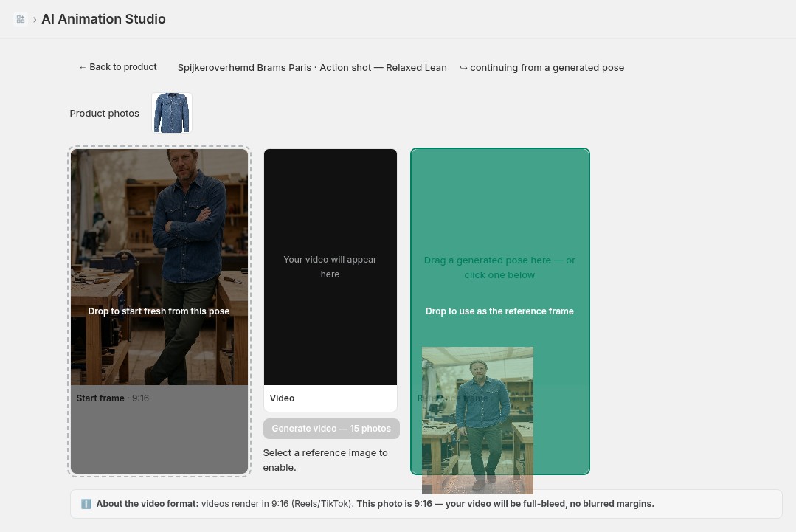The height and width of the screenshot is (532, 796).
Task: Click 'Drop to start fresh from this pose' overlay text
Action: coord(159,311)
